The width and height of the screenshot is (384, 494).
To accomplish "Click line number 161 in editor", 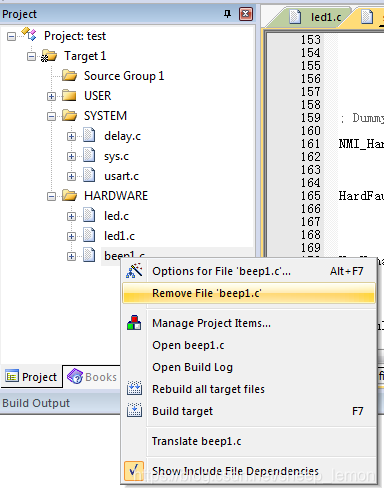I will point(311,144).
